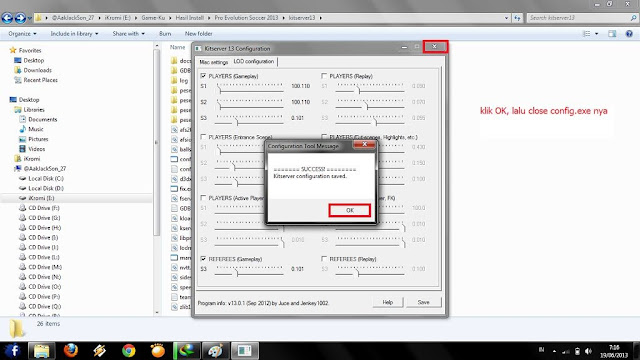Click Burn in Explorer toolbar
This screenshot has height=360, width=640.
click(x=165, y=33)
